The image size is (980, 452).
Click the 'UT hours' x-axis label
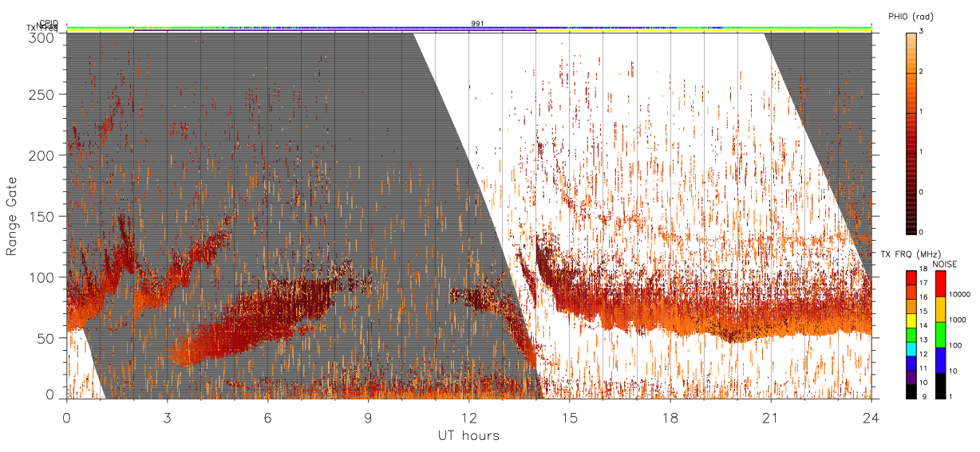(468, 435)
